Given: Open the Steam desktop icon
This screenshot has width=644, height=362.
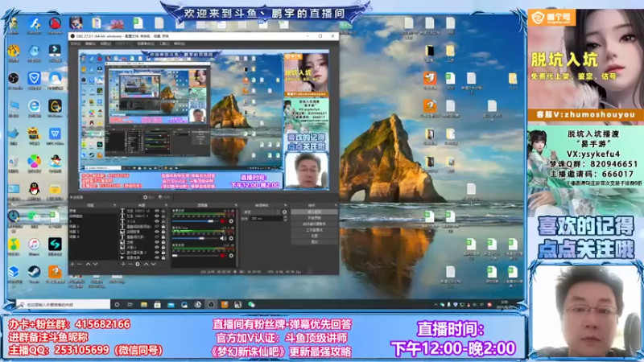Looking at the screenshot, I should click(34, 274).
